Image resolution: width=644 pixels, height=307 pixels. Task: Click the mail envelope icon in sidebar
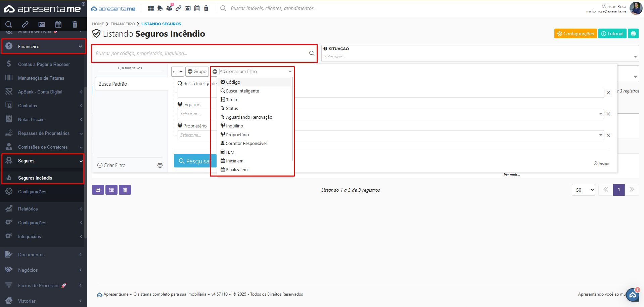pyautogui.click(x=42, y=24)
